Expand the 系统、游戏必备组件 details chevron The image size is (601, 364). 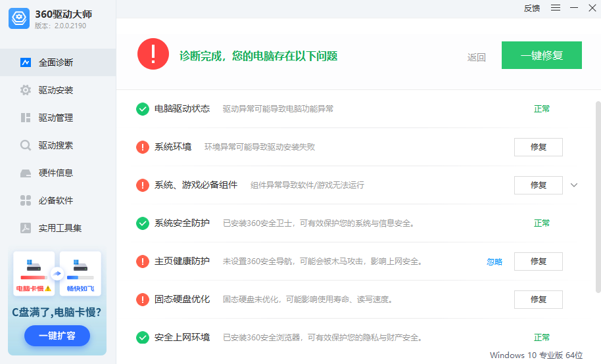click(x=574, y=185)
